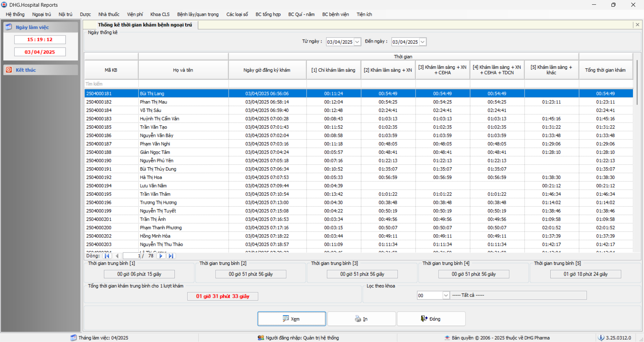Click record code 2504000185
644x342 pixels.
tap(99, 127)
